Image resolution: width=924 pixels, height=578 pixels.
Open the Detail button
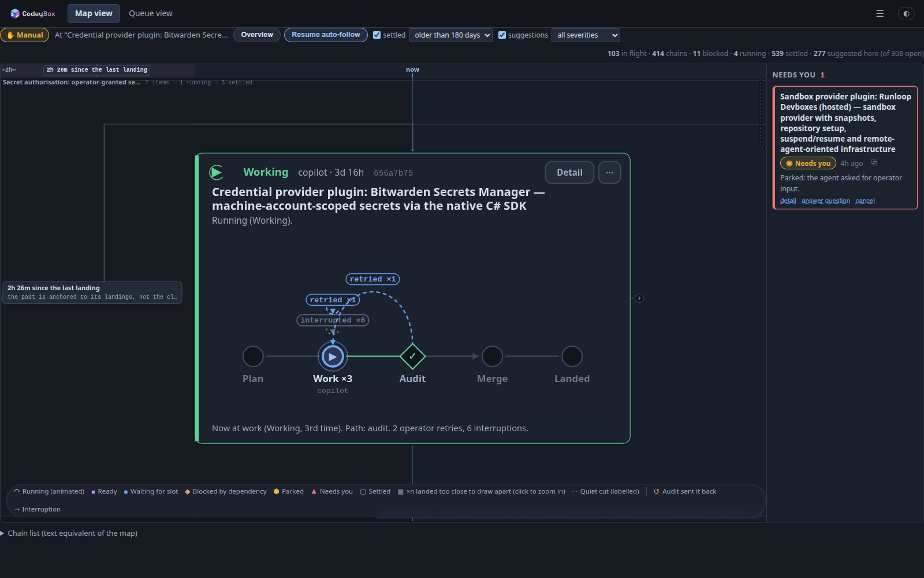569,172
